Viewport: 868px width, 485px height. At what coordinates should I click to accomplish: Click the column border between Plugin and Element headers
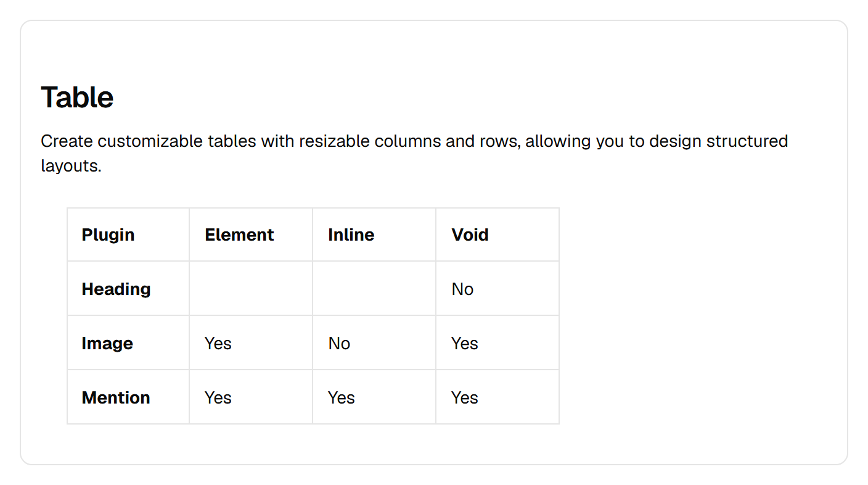[x=189, y=234]
